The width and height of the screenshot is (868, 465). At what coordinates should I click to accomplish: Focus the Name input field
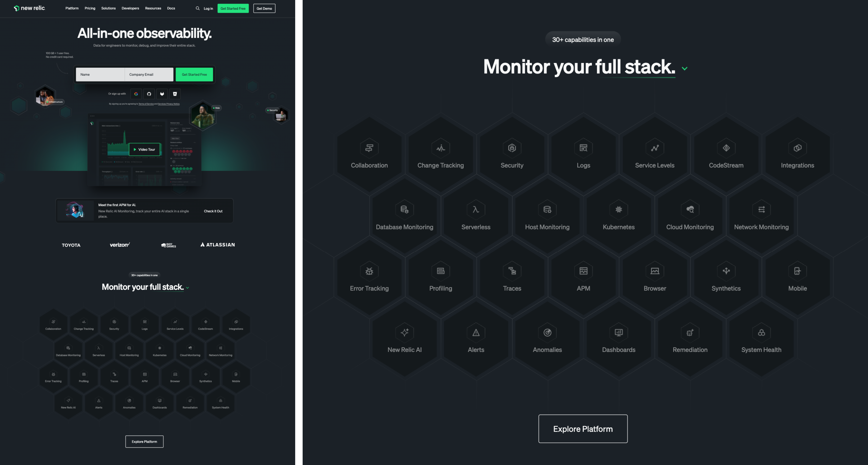click(x=100, y=74)
